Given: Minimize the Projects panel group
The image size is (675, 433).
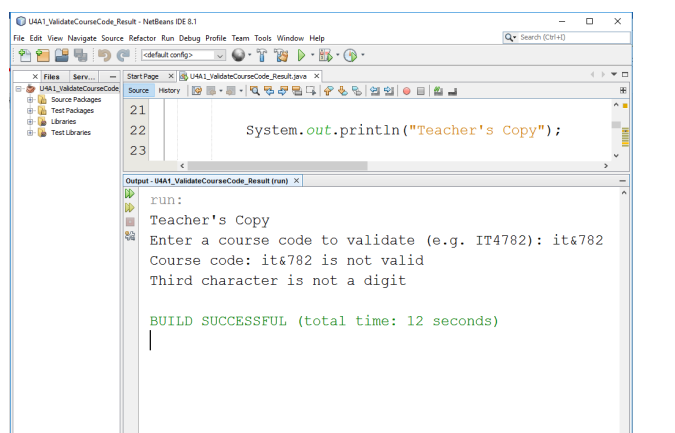Looking at the screenshot, I should [x=113, y=77].
